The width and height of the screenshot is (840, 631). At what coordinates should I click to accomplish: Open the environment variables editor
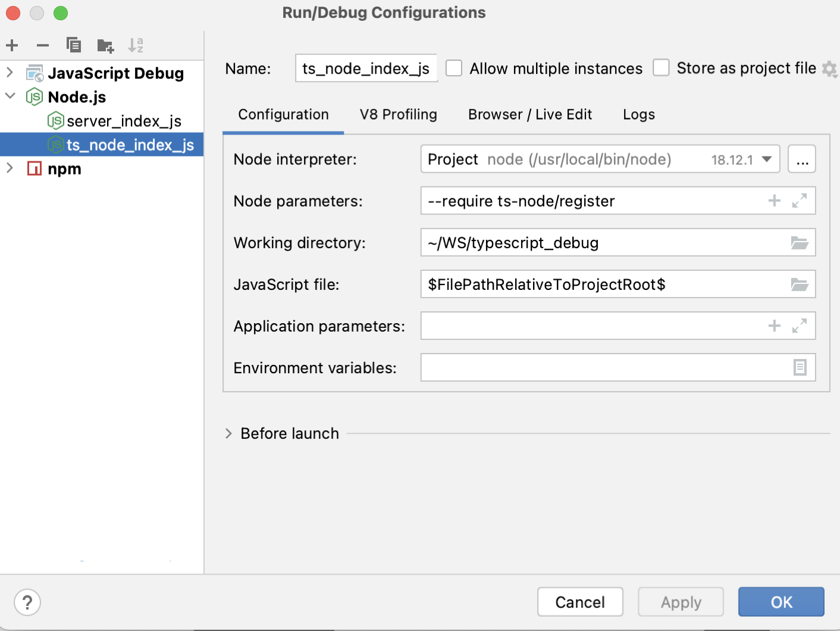[x=800, y=367]
